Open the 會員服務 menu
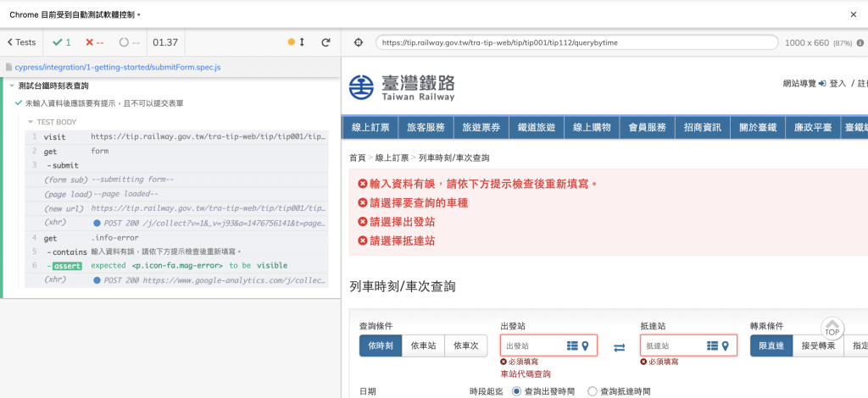This screenshot has height=398, width=868. coord(647,127)
